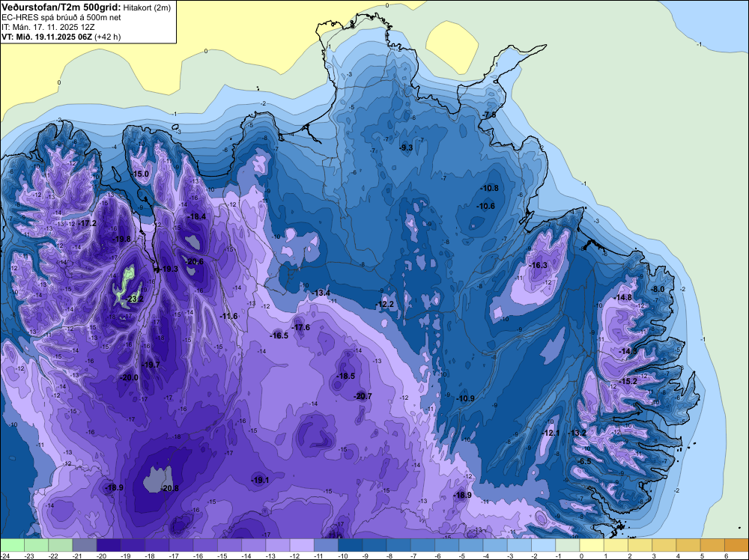Choose the dark blue legend swatch labeled -10
This screenshot has width=749, height=560.
(x=350, y=545)
